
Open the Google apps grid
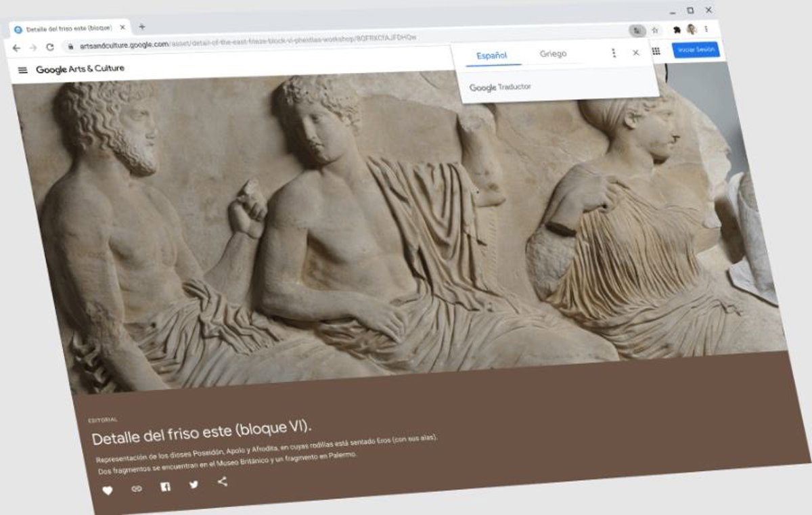(x=656, y=51)
